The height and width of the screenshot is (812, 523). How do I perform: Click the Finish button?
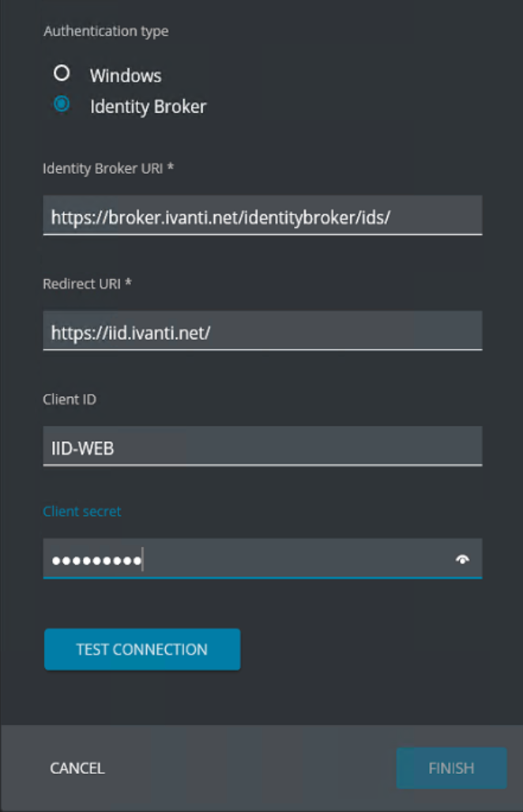[x=451, y=768]
